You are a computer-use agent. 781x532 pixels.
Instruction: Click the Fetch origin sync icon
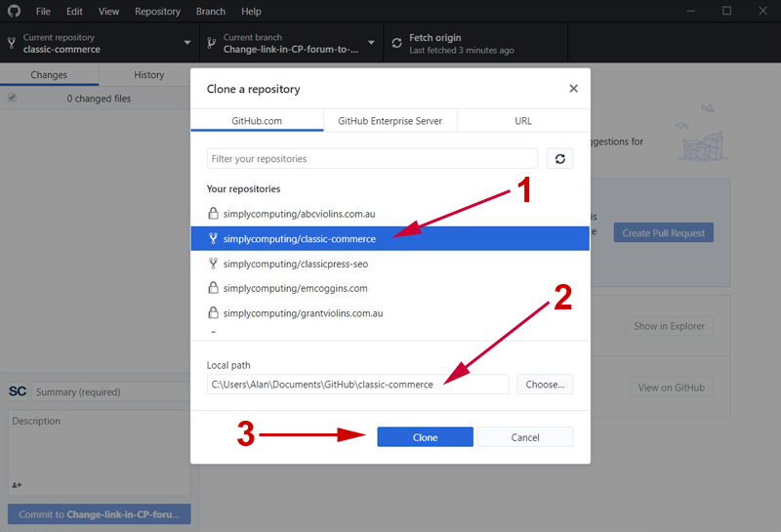(x=396, y=43)
